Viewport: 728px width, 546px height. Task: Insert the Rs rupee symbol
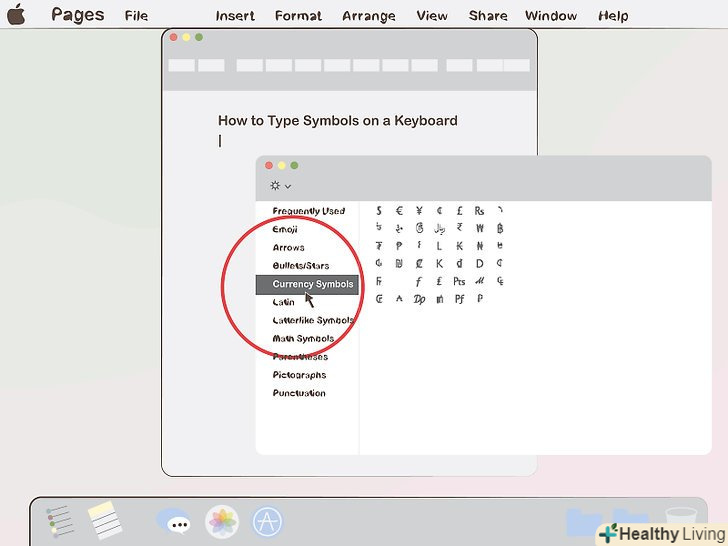tap(479, 211)
